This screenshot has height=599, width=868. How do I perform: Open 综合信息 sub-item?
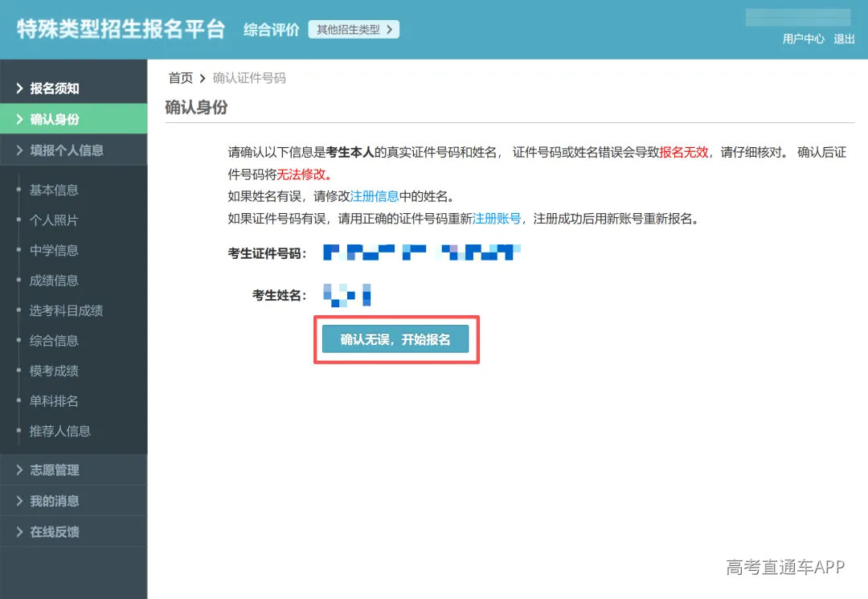click(54, 340)
